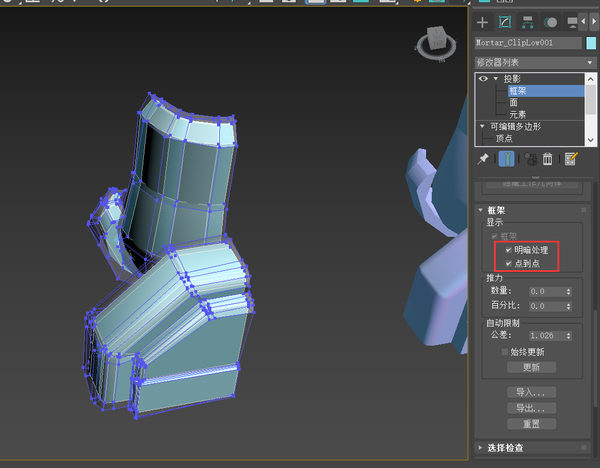
Task: Click the Pin Stack icon
Action: coord(483,158)
